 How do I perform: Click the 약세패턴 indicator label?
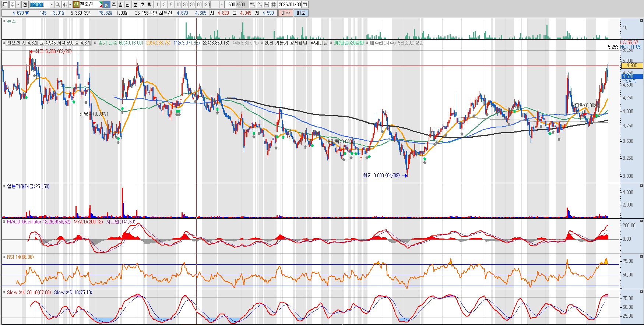tap(319, 43)
